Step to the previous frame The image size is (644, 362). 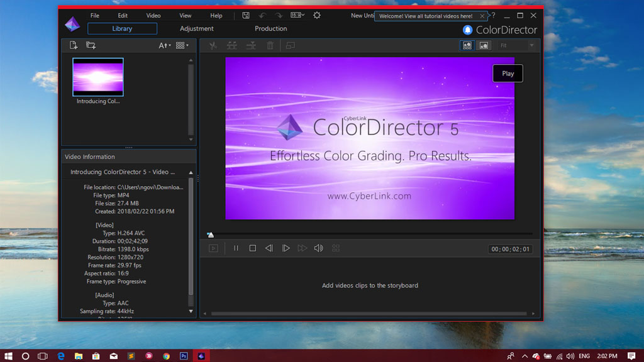coord(269,248)
